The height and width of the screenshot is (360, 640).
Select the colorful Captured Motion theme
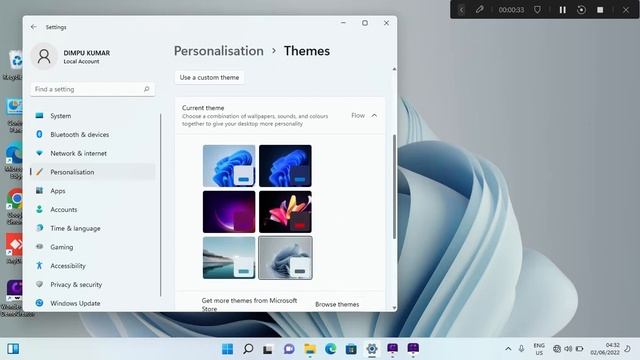[285, 212]
